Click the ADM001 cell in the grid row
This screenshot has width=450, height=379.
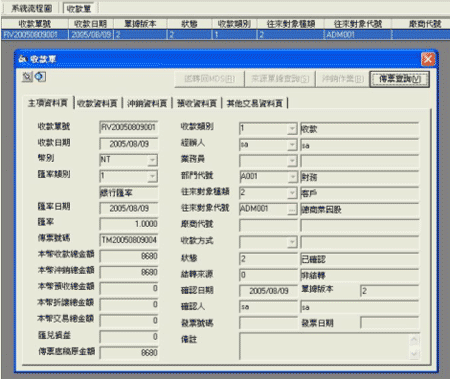coord(358,35)
